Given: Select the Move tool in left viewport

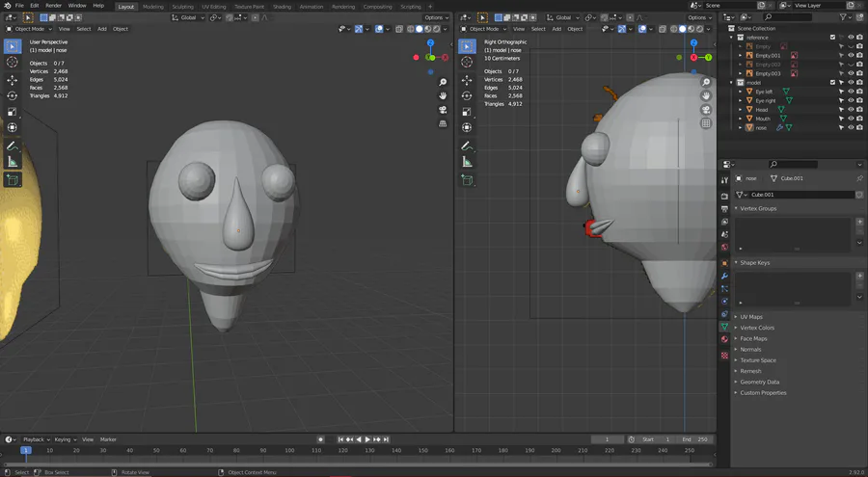Looking at the screenshot, I should pos(13,80).
